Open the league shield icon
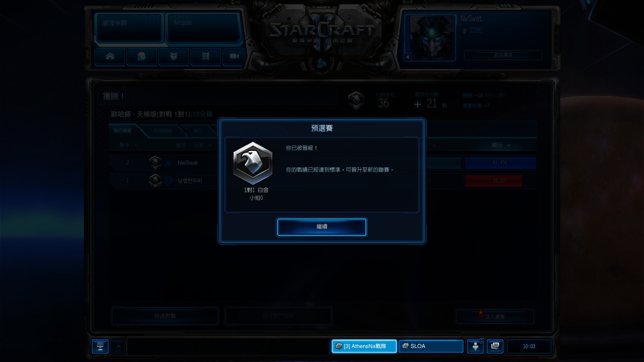Screen dimensions: 644x362 (x=173, y=56)
